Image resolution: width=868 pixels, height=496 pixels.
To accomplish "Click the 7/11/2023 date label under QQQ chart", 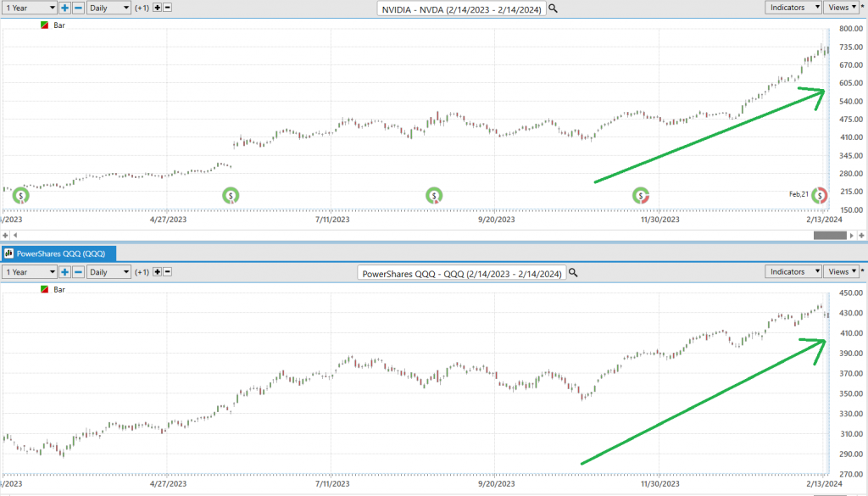I will click(x=332, y=483).
